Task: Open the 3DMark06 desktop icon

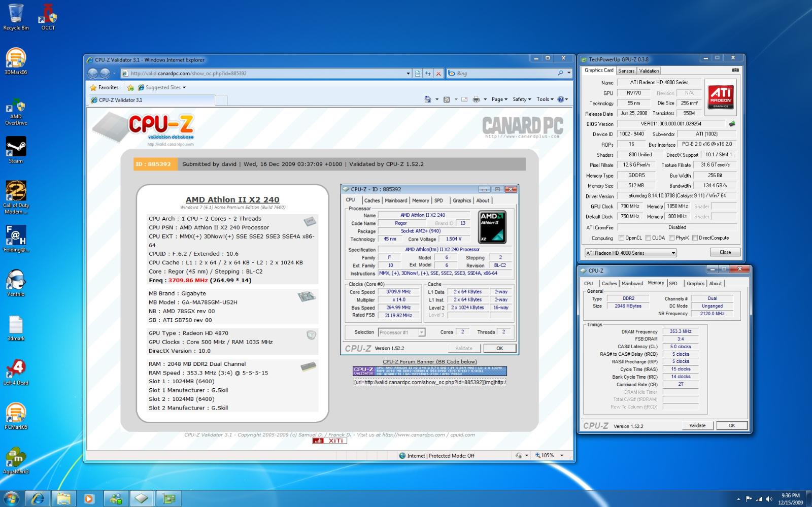Action: pos(16,61)
